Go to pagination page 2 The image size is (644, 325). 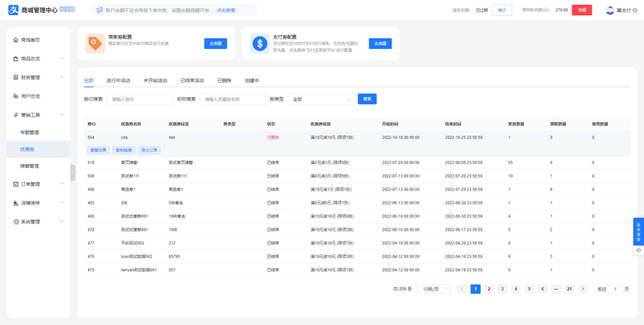click(x=489, y=289)
